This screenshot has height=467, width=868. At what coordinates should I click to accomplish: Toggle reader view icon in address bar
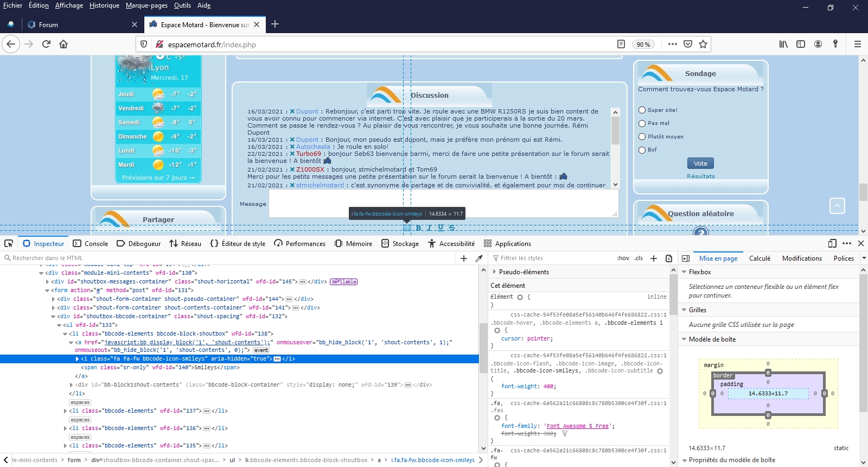coord(621,44)
